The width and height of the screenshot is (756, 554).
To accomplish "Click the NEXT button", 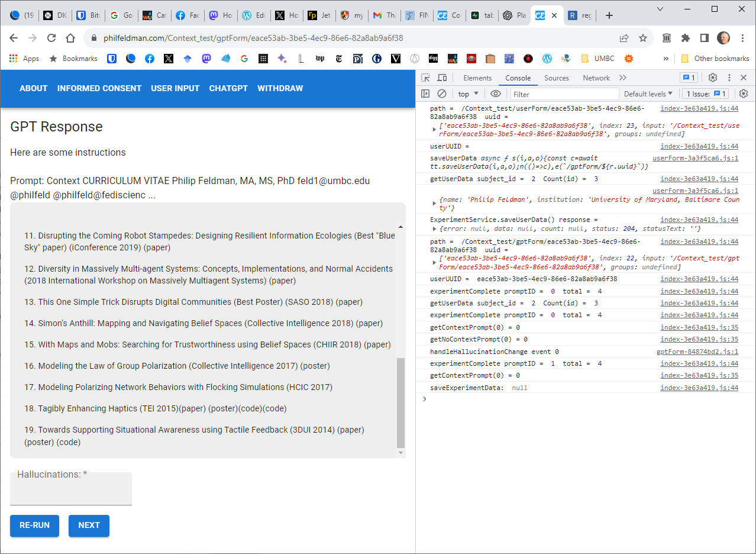I will (x=89, y=525).
